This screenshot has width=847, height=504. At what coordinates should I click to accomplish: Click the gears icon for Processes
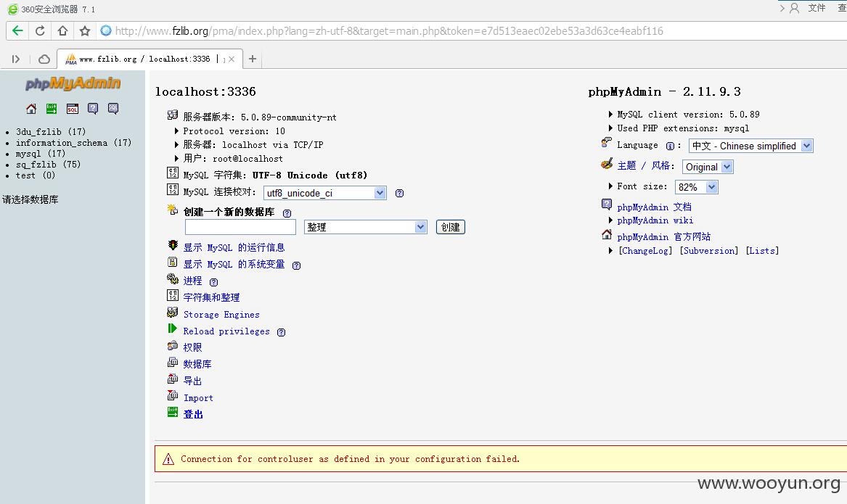(x=173, y=279)
